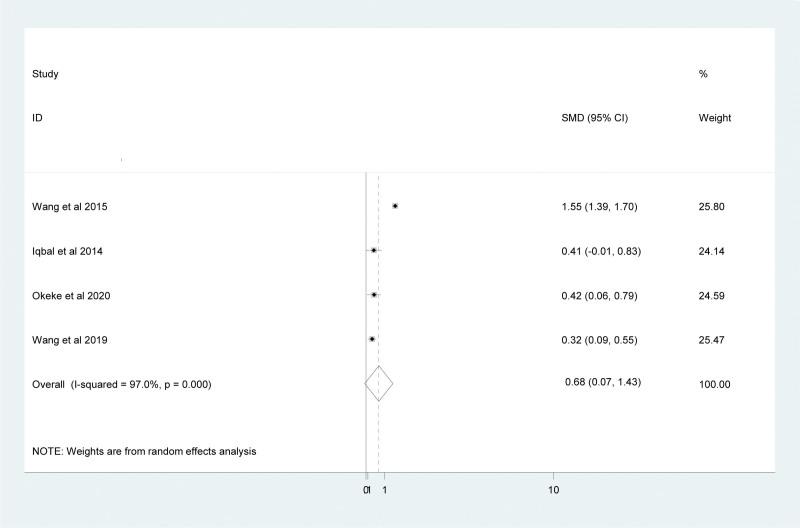The height and width of the screenshot is (528, 800).
Task: Click the Okeke et al 2020 point marker
Action: point(374,295)
